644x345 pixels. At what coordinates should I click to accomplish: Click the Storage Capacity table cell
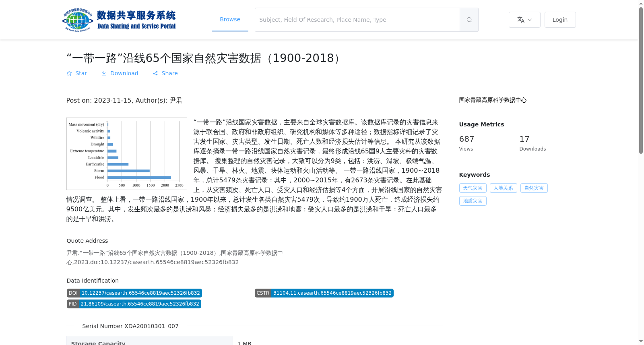tap(150, 341)
